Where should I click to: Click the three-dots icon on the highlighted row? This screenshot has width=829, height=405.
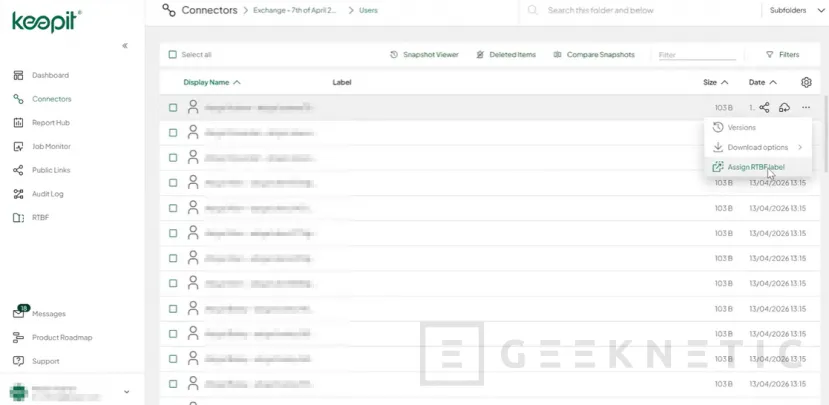(x=806, y=107)
